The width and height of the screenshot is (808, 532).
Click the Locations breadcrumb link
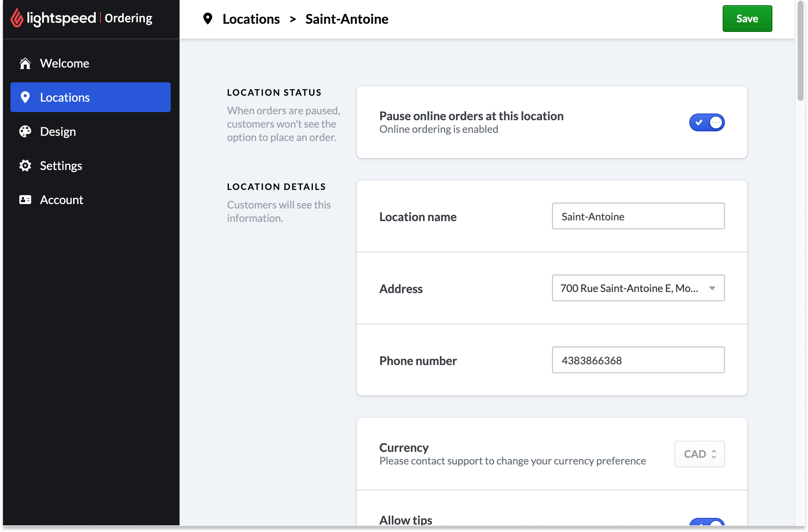pos(251,19)
